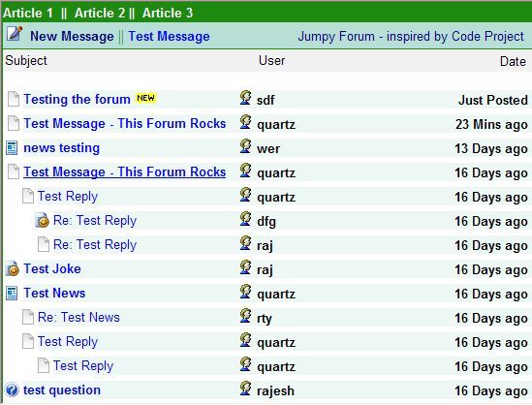Open the Article 1 tab

pos(28,13)
